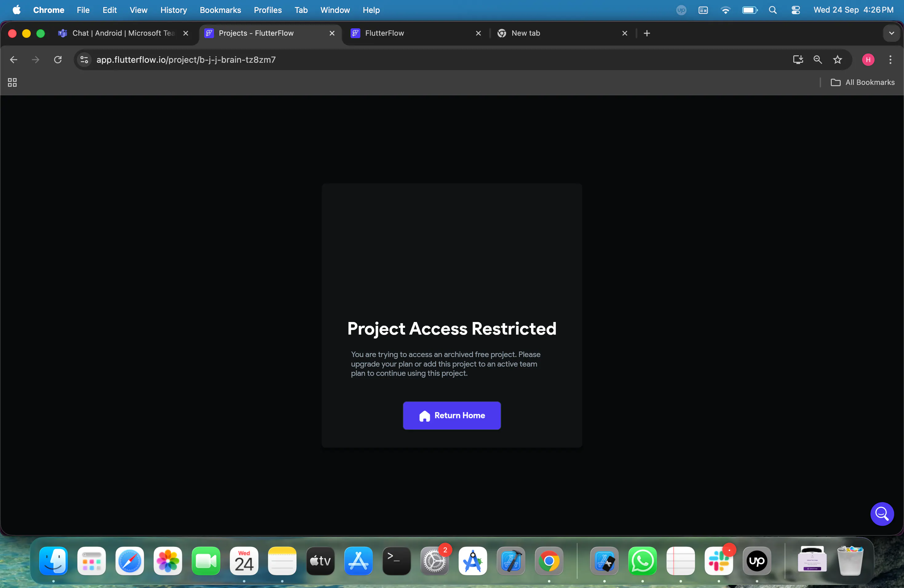Screen dimensions: 904x588
Task: Reload the current page
Action: click(x=58, y=60)
